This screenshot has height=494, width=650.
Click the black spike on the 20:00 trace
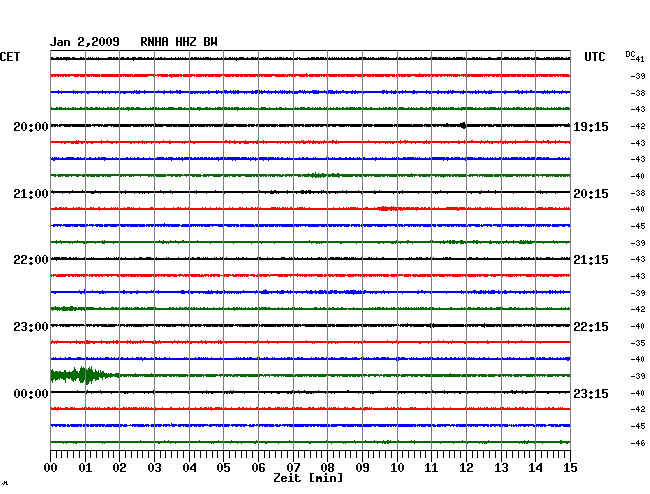[462, 125]
